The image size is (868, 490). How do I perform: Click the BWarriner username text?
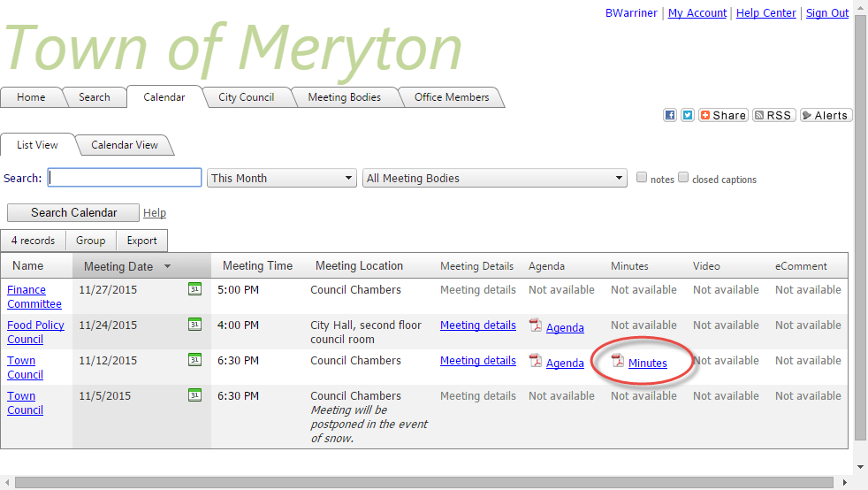[631, 12]
